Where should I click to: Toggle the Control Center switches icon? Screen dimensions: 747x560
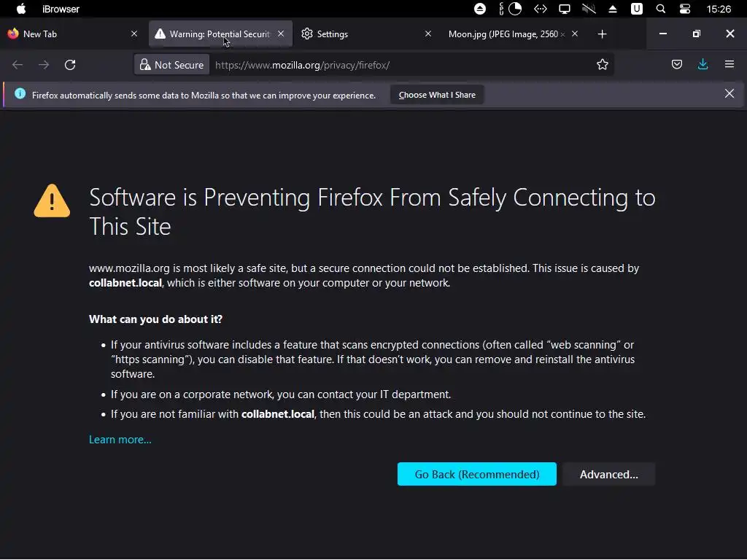684,9
